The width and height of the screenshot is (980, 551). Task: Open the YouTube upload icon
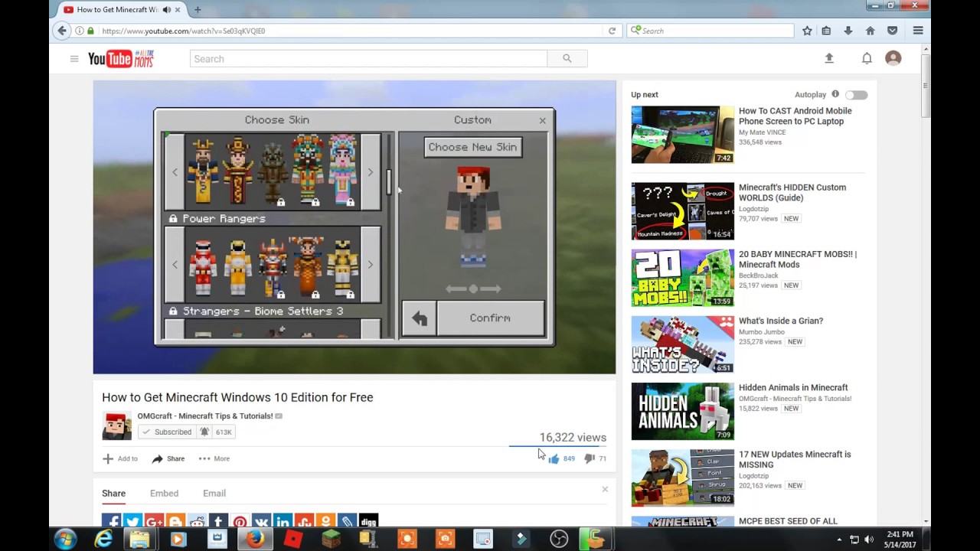coord(828,58)
